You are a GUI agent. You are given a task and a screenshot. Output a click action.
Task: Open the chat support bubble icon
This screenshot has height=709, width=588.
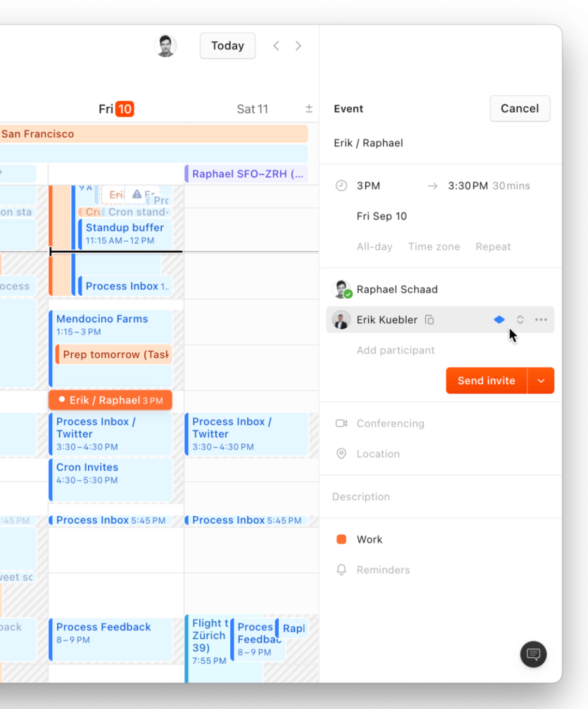click(x=533, y=654)
